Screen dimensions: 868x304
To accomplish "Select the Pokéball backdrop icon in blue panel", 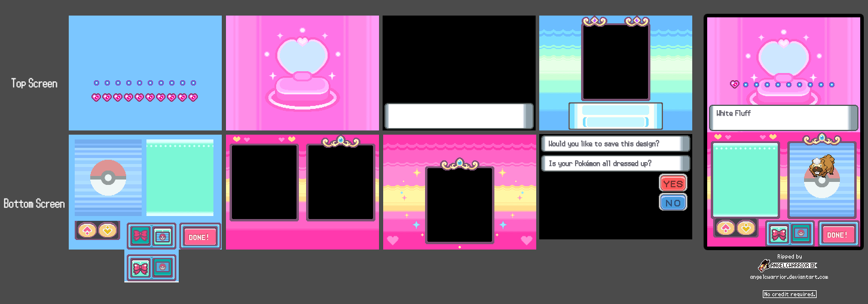I will (162, 236).
